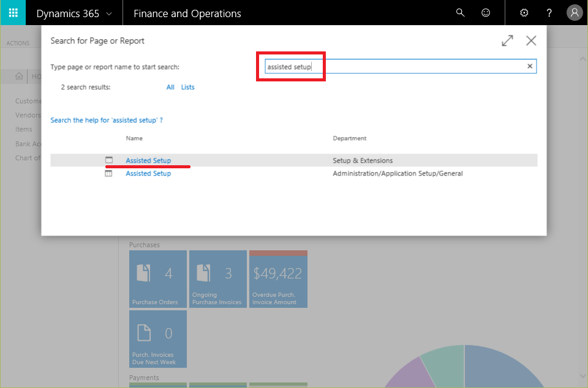The height and width of the screenshot is (388, 588).
Task: Click the Dynamics 365 title
Action: click(68, 13)
